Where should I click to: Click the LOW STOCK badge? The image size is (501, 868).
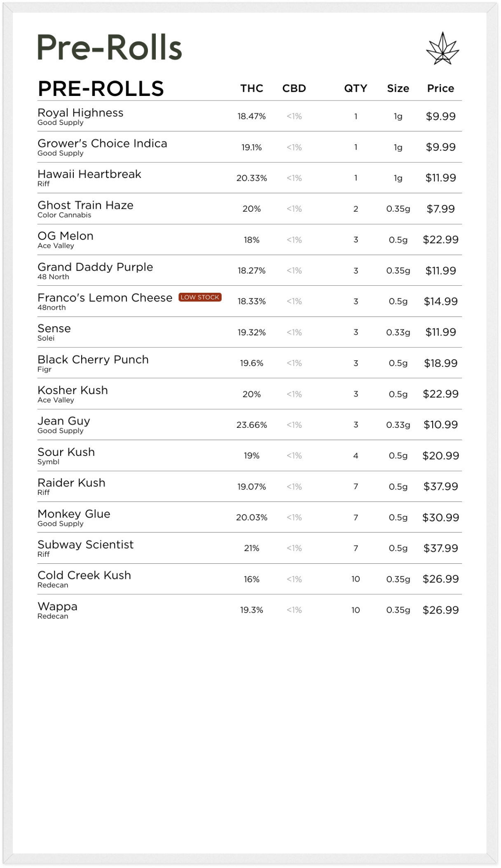pos(200,297)
